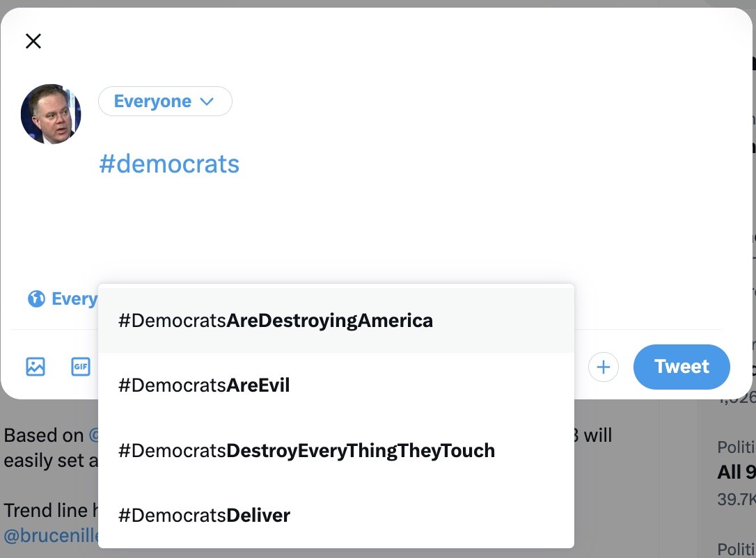Click the profile avatar photo
Image resolution: width=756 pixels, height=558 pixels.
51,114
